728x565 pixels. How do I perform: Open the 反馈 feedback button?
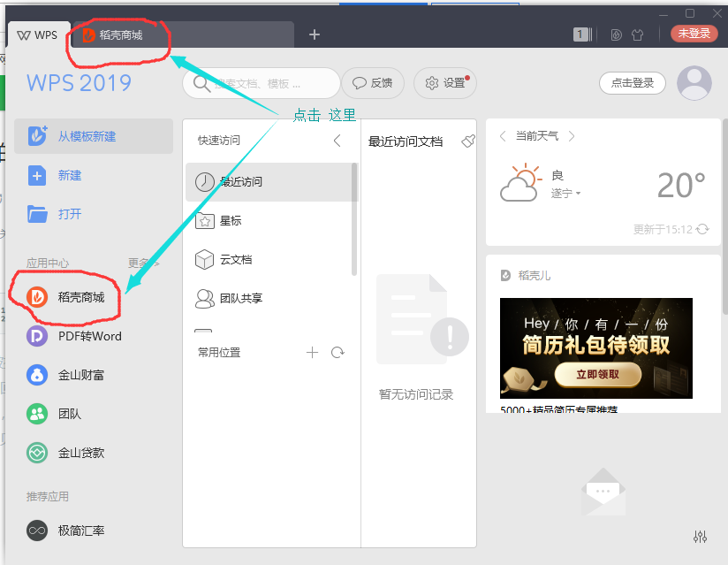point(372,83)
